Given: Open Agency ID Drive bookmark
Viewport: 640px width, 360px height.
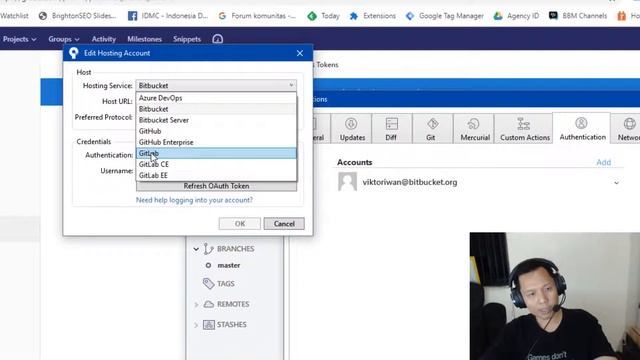Looking at the screenshot, I should (516, 16).
